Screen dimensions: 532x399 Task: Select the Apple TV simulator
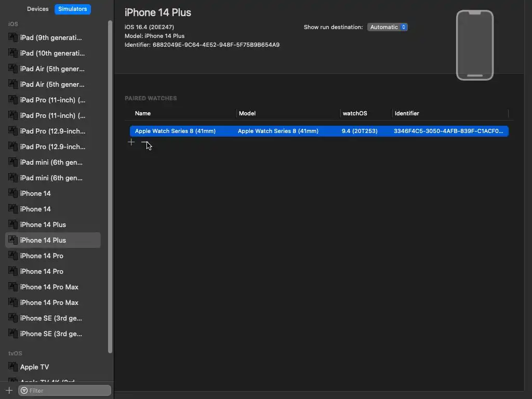[53, 367]
